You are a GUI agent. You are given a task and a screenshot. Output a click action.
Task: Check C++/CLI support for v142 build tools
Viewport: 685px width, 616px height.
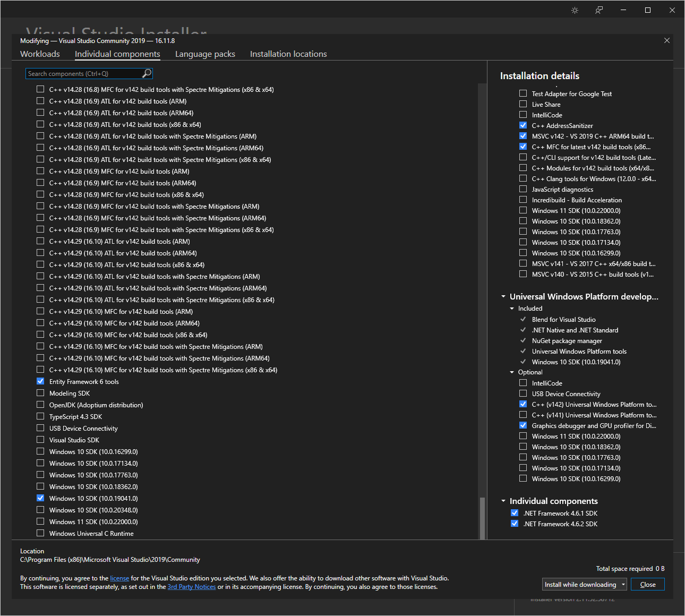[x=523, y=157]
